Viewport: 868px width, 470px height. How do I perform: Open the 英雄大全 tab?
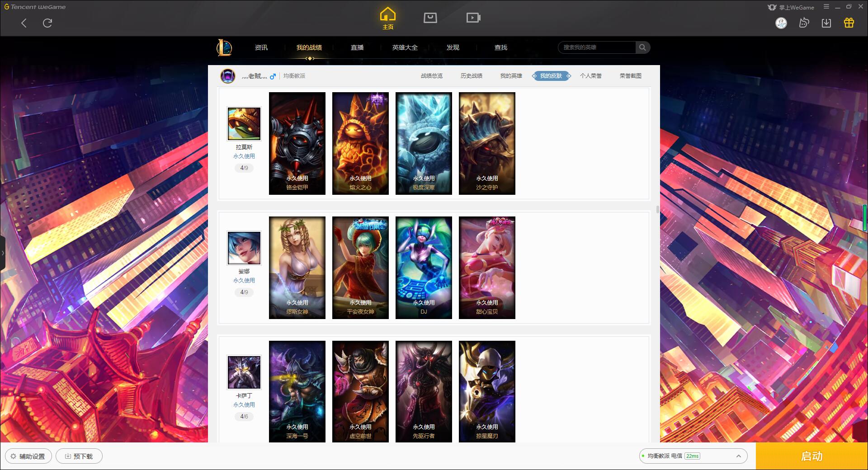coord(405,47)
